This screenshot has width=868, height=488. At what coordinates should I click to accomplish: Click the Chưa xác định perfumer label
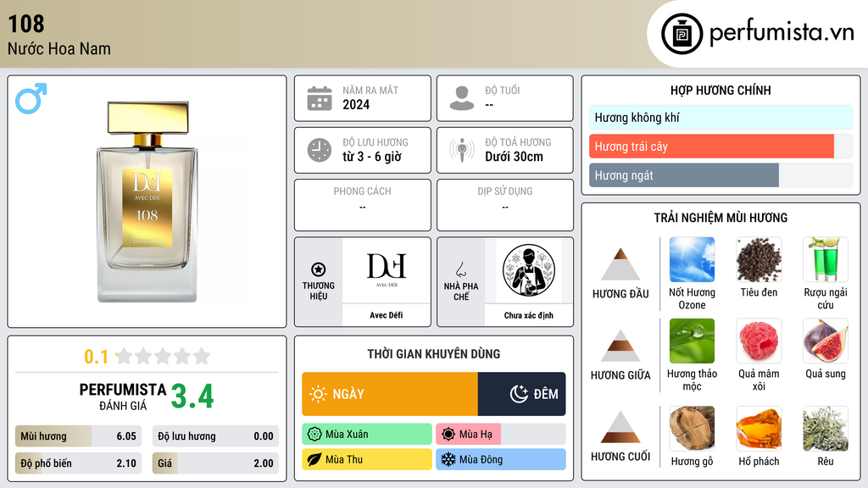(529, 315)
